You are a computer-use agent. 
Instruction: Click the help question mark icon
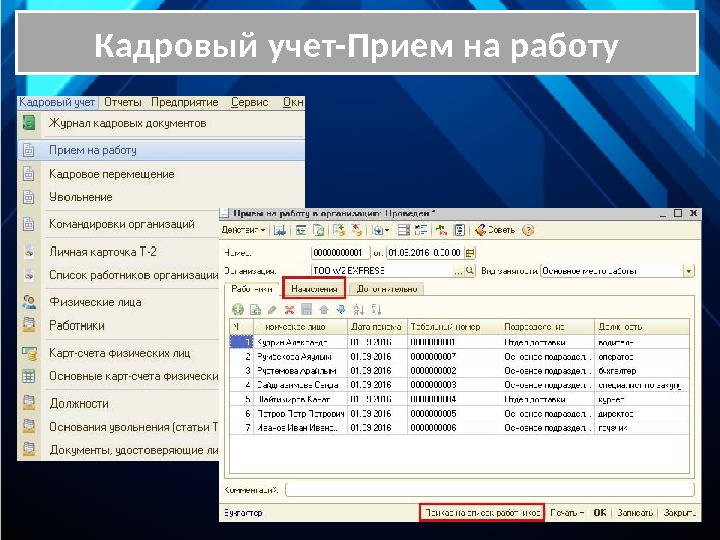click(x=529, y=230)
